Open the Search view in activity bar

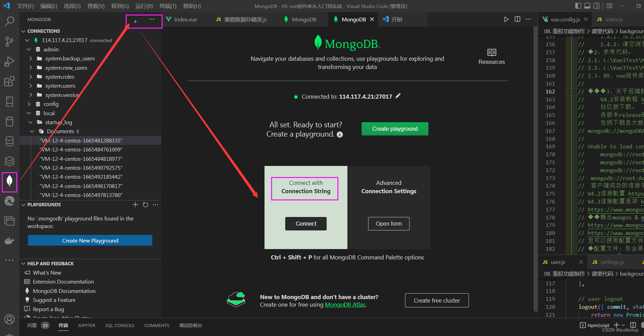click(9, 21)
